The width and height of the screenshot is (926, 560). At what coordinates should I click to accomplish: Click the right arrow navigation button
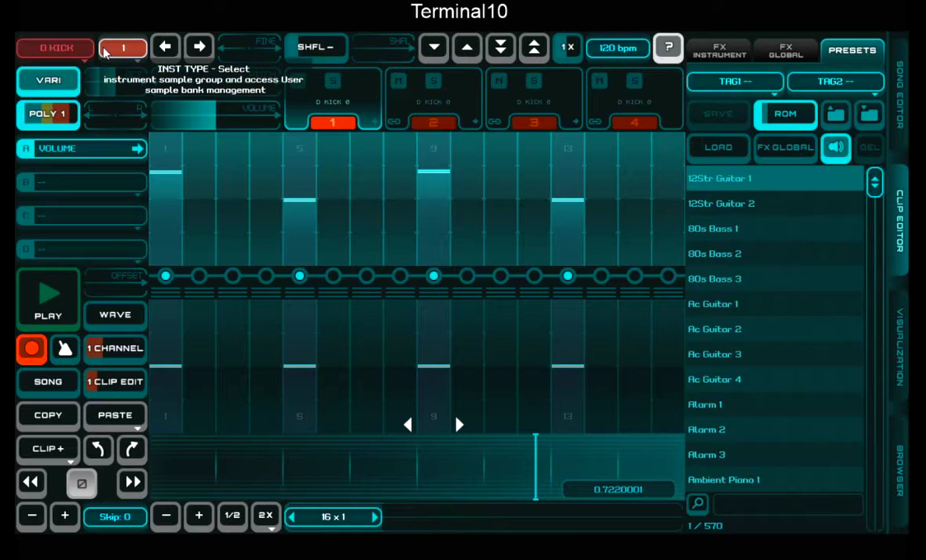[x=199, y=47]
